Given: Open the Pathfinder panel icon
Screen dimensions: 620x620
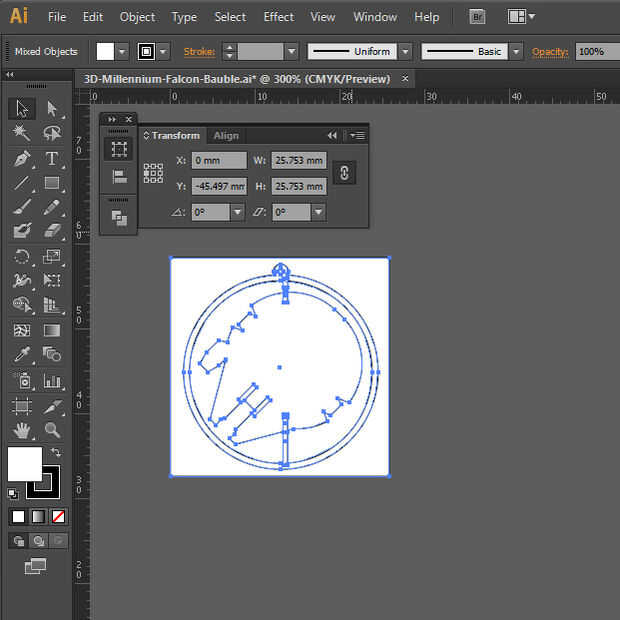Looking at the screenshot, I should pyautogui.click(x=119, y=216).
